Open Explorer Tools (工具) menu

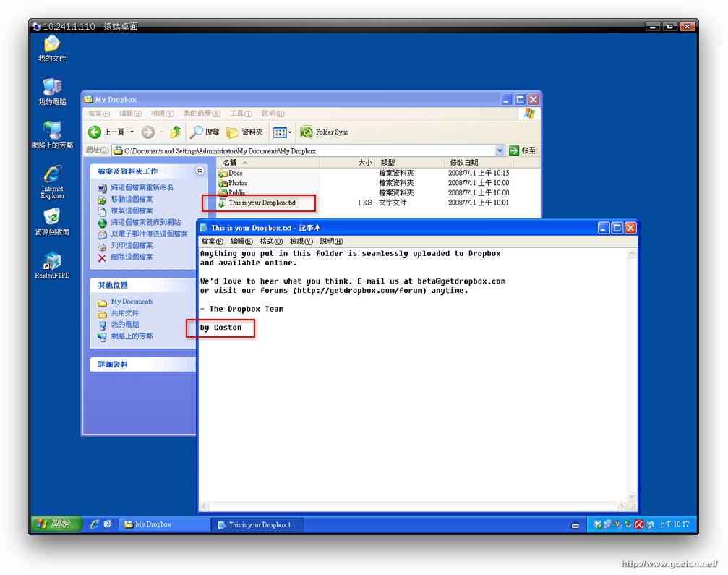click(x=241, y=114)
